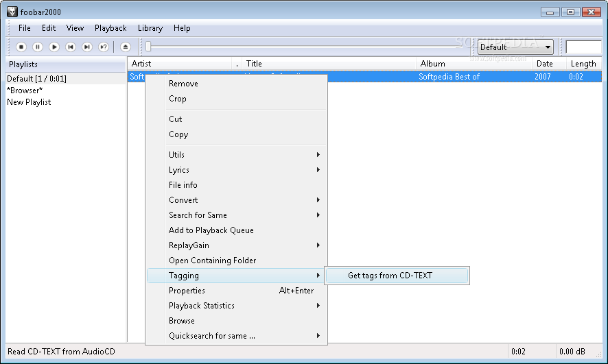Click Add to Playback Queue
Viewport: 608px width, 364px height.
click(x=236, y=230)
